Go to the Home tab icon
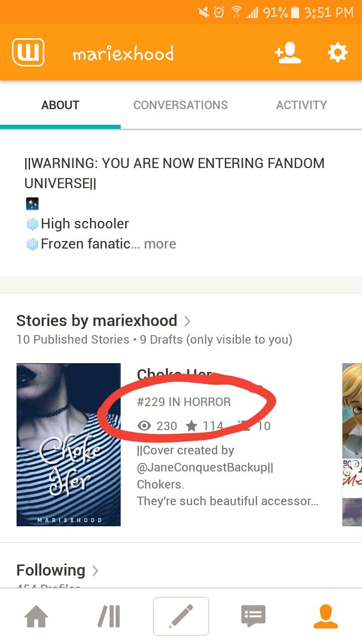362x644 pixels. (37, 616)
